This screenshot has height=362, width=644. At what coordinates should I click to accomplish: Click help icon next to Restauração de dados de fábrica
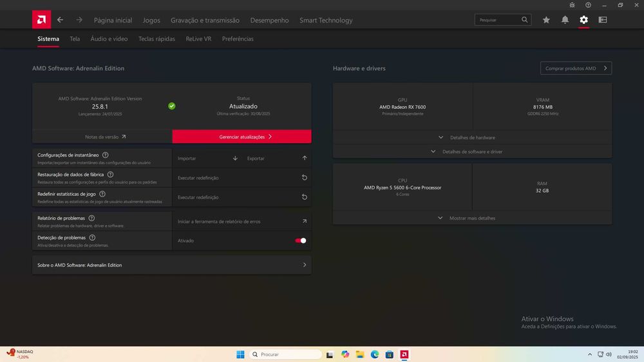pos(111,175)
